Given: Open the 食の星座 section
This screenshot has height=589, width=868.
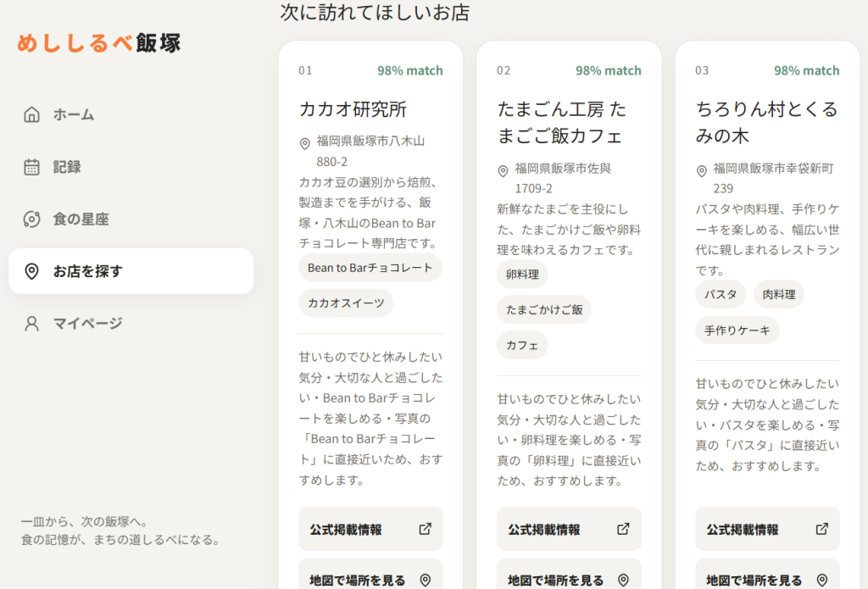Looking at the screenshot, I should point(131,219).
